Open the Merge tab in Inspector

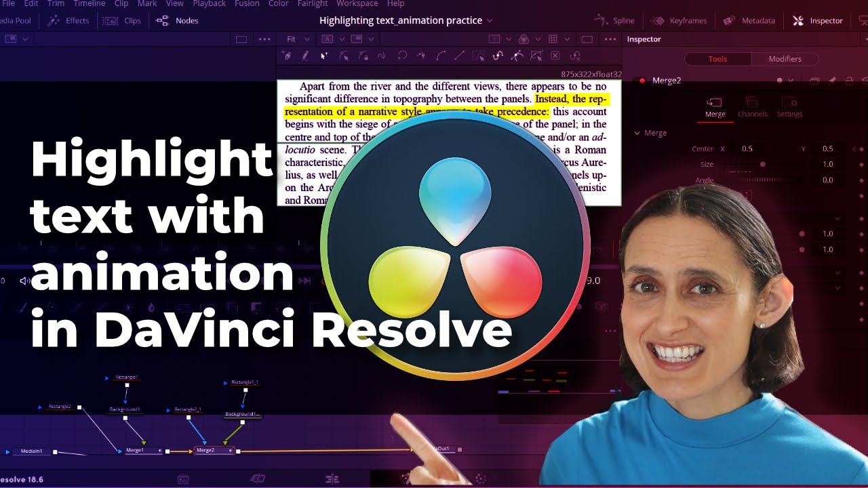click(x=715, y=108)
